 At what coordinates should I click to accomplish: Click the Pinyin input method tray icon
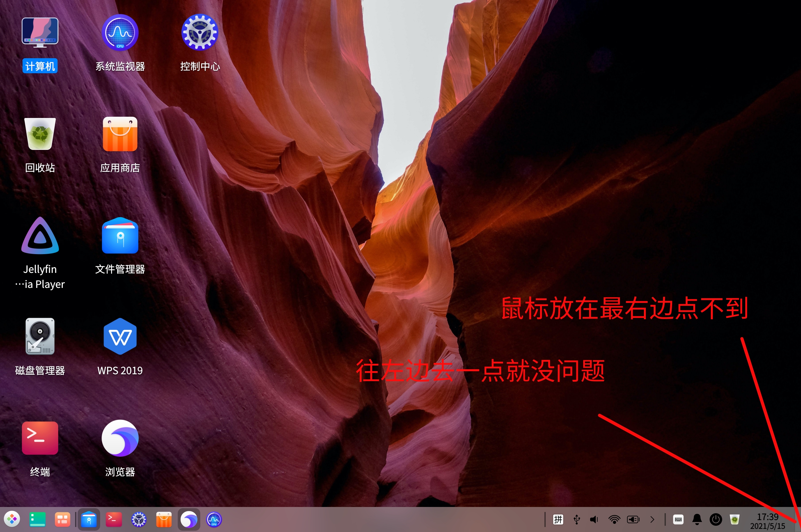coord(558,519)
